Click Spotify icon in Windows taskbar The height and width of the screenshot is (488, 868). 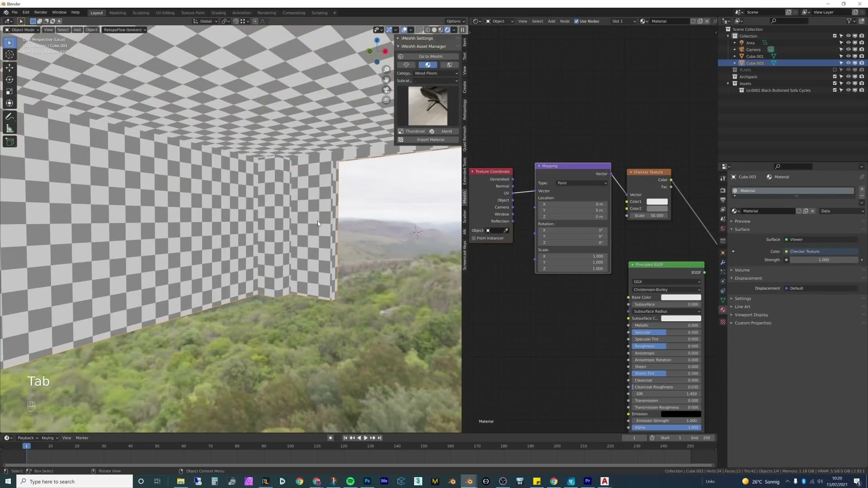pos(350,481)
